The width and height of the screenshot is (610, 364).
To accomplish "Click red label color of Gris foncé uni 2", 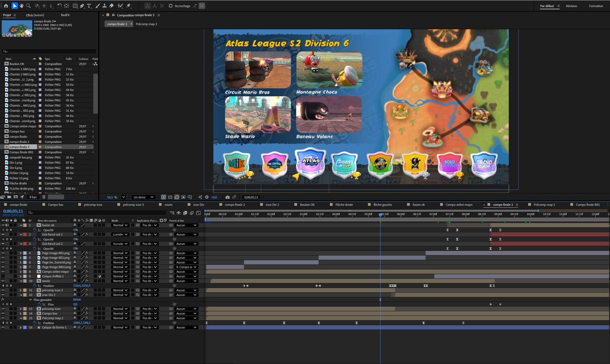I will click(25, 244).
